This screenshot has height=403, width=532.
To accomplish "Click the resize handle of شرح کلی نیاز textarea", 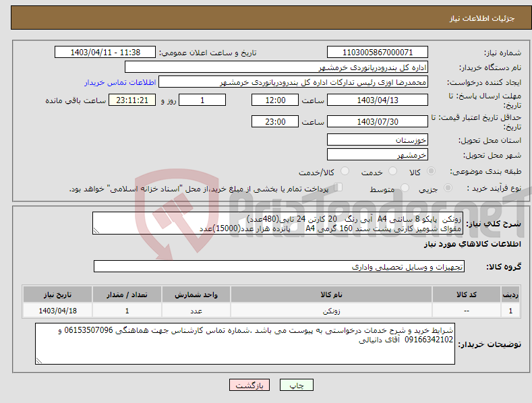I will pyautogui.click(x=96, y=231).
